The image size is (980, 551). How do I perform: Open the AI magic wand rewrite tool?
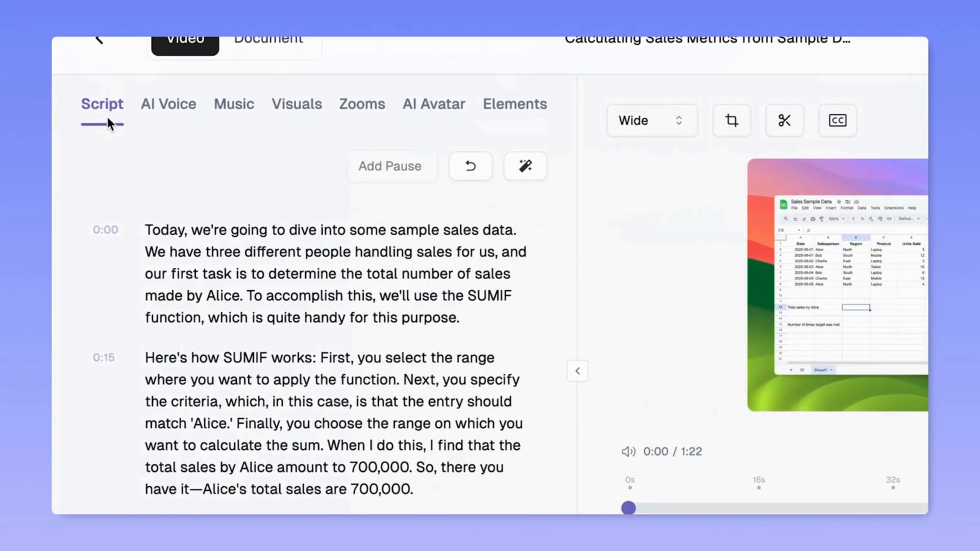tap(525, 166)
